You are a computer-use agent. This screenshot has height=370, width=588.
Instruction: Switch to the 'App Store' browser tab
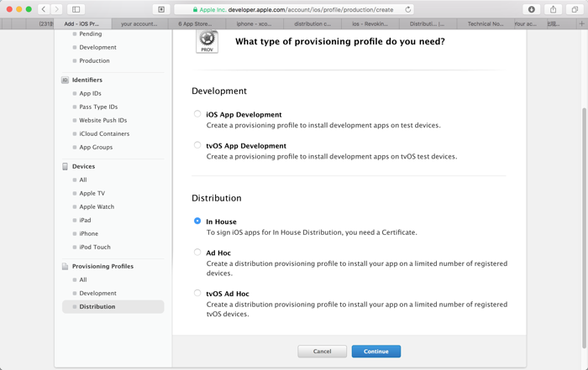point(196,23)
